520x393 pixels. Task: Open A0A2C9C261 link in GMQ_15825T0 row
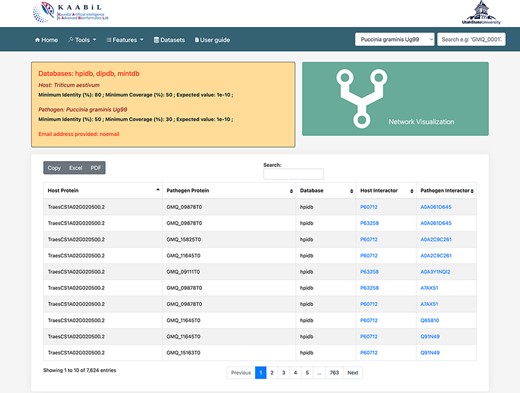pos(436,239)
